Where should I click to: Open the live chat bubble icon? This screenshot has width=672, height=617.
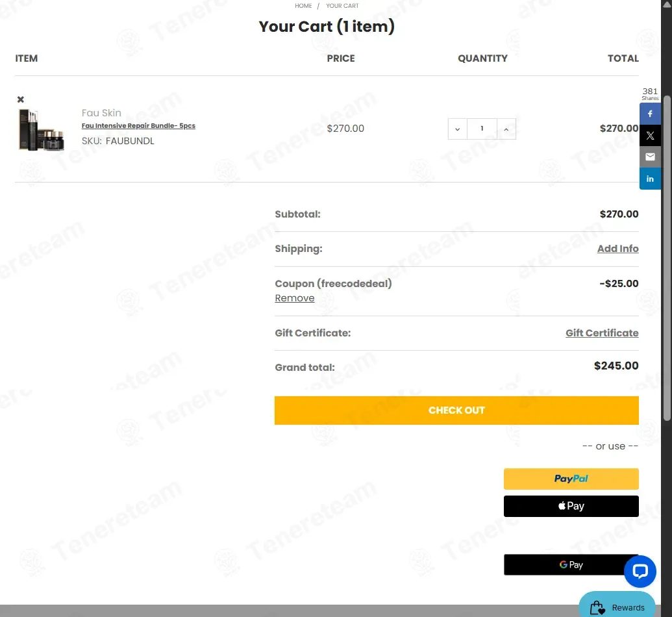click(640, 571)
